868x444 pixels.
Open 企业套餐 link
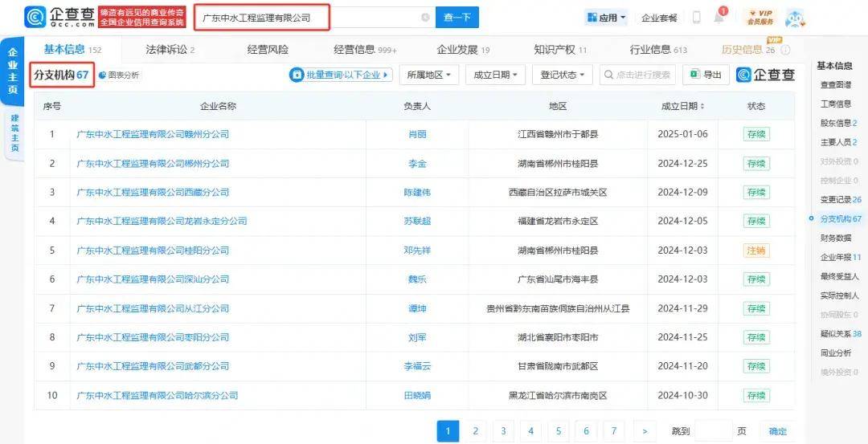(x=659, y=18)
